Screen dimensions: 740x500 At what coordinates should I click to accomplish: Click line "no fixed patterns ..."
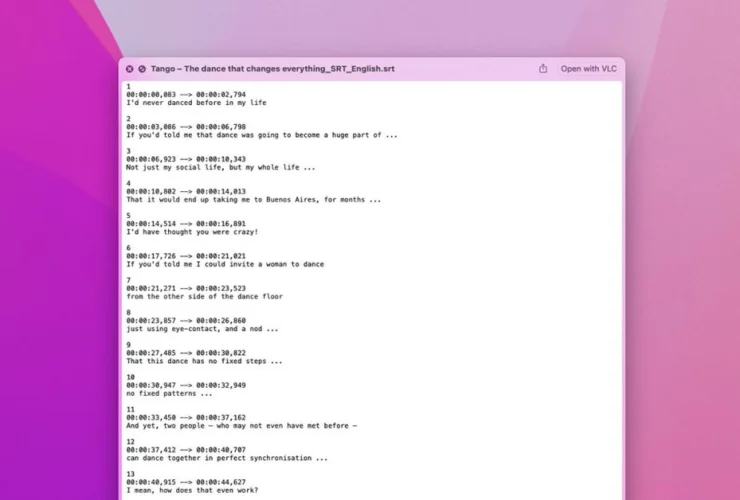169,393
